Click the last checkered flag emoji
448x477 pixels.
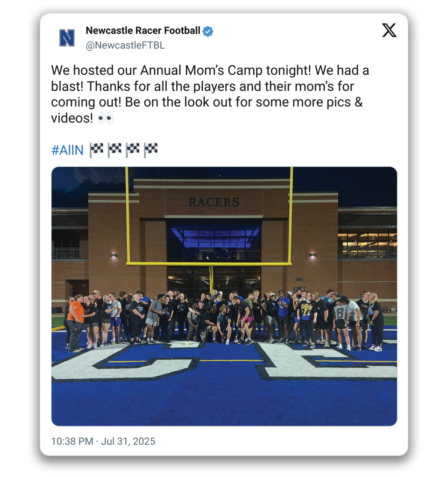pos(150,150)
